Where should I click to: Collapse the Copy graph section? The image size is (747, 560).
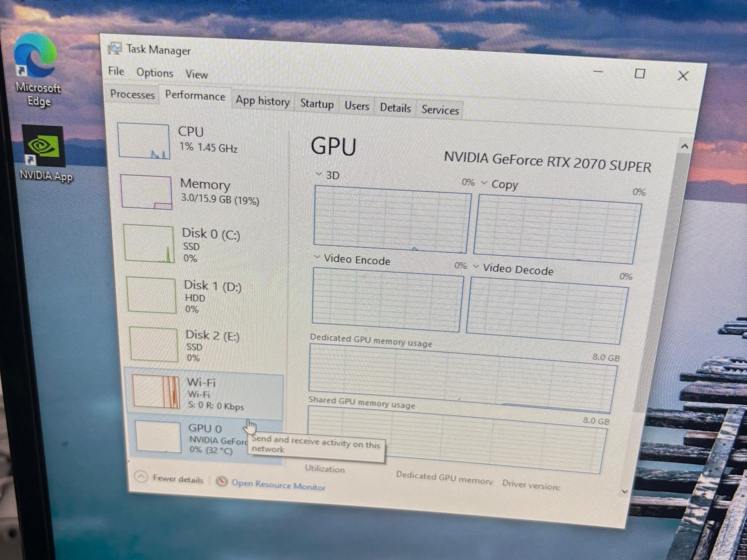(x=485, y=183)
